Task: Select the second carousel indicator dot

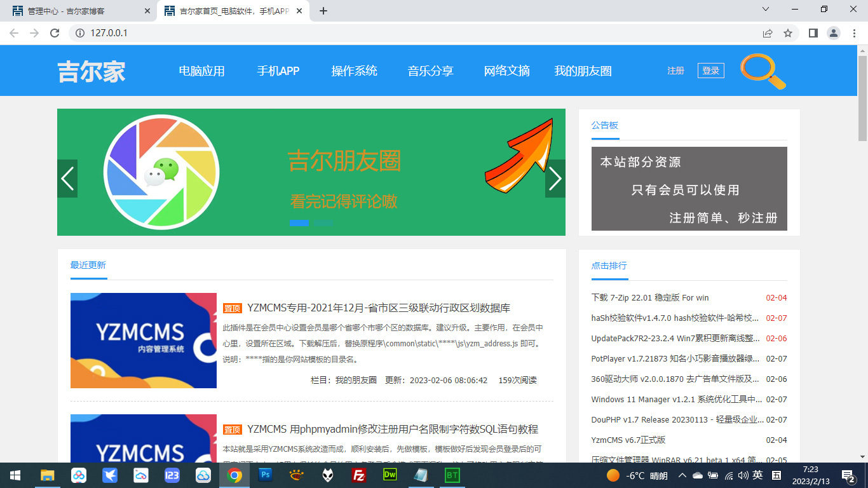Action: 323,222
